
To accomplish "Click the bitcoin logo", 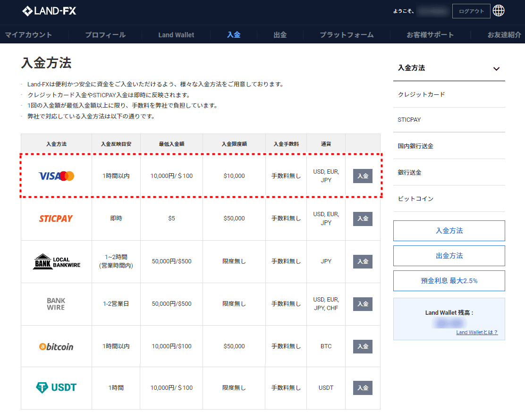I will tap(56, 347).
